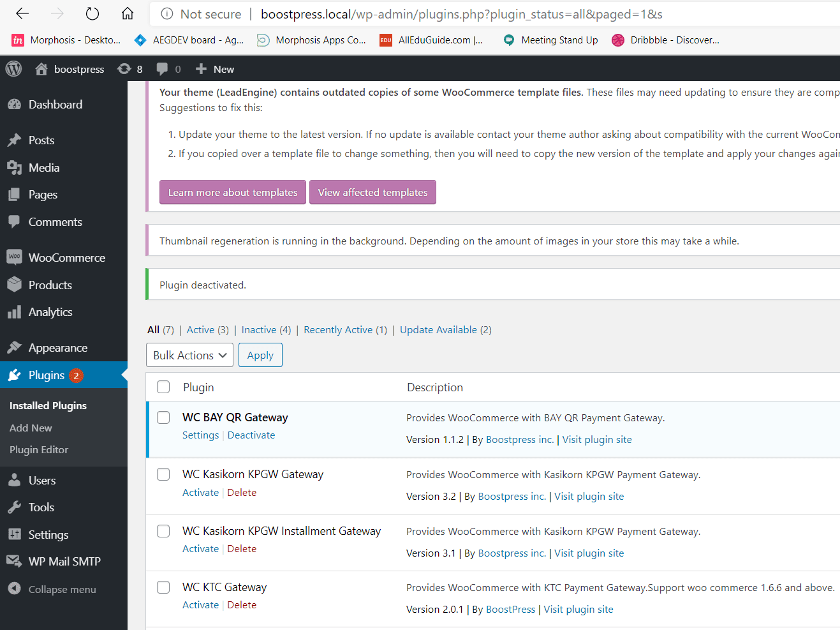
Task: Reload the page with browser refresh icon
Action: coord(92,13)
